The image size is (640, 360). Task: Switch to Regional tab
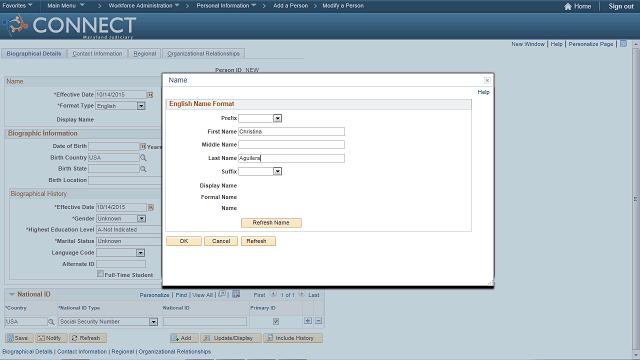pos(144,53)
